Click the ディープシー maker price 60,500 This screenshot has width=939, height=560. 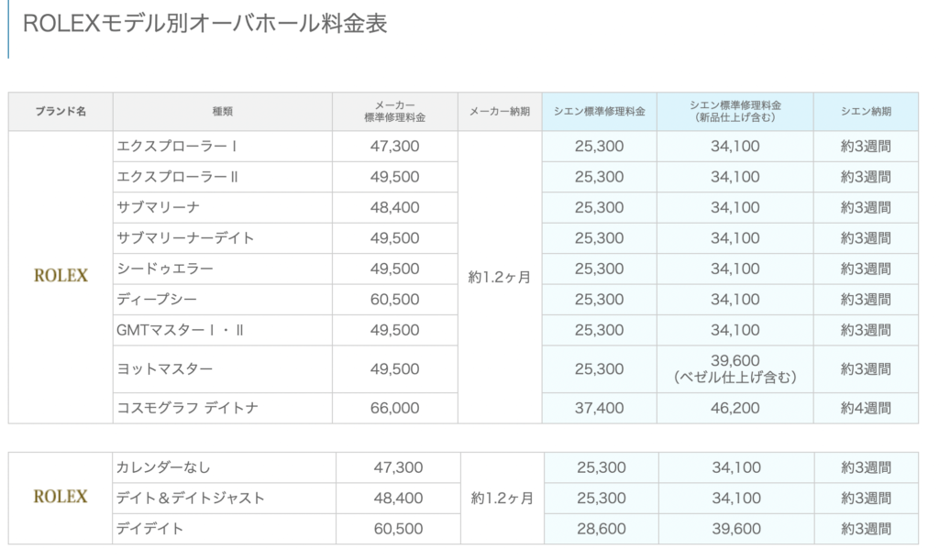pyautogui.click(x=394, y=299)
